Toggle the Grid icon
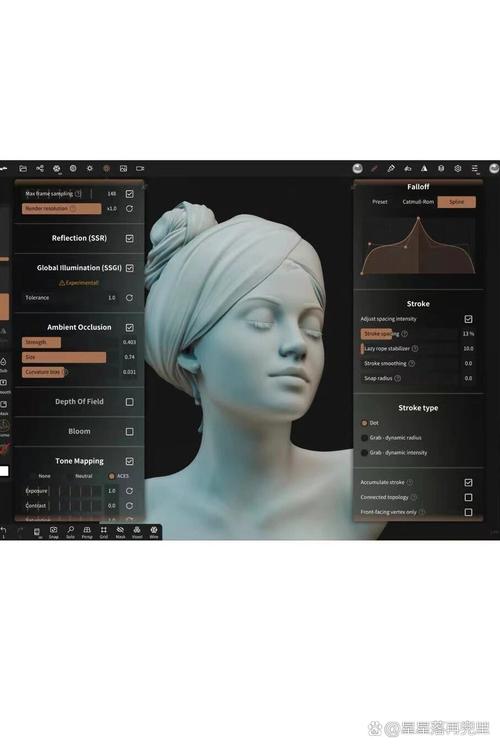This screenshot has height=747, width=500. pos(104,532)
